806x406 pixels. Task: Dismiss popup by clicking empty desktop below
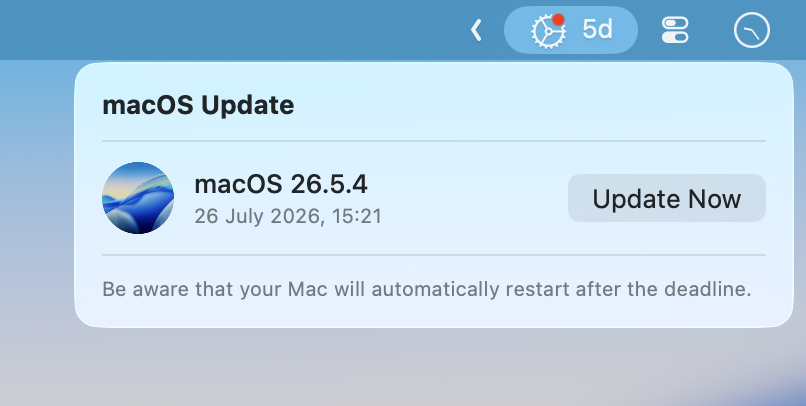tap(401, 367)
